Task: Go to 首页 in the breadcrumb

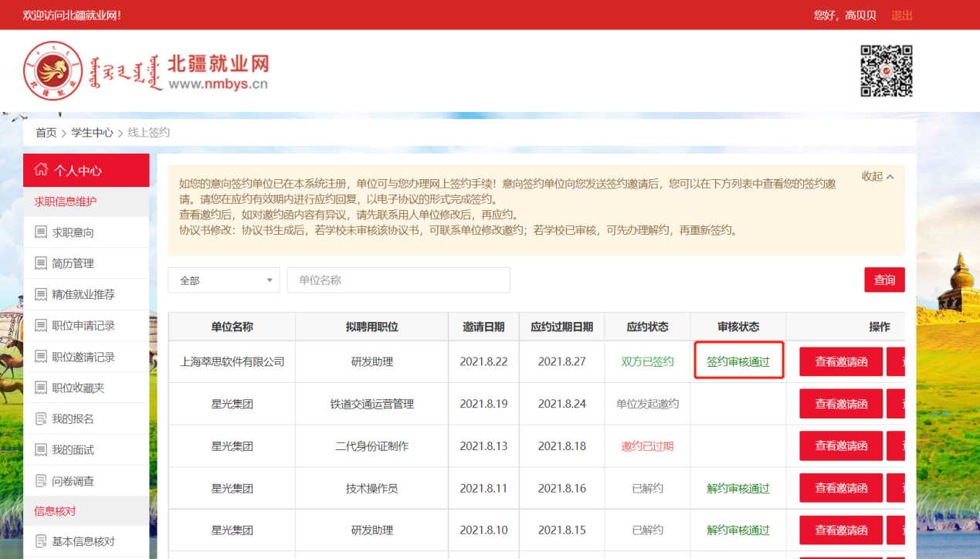Action: [x=46, y=133]
